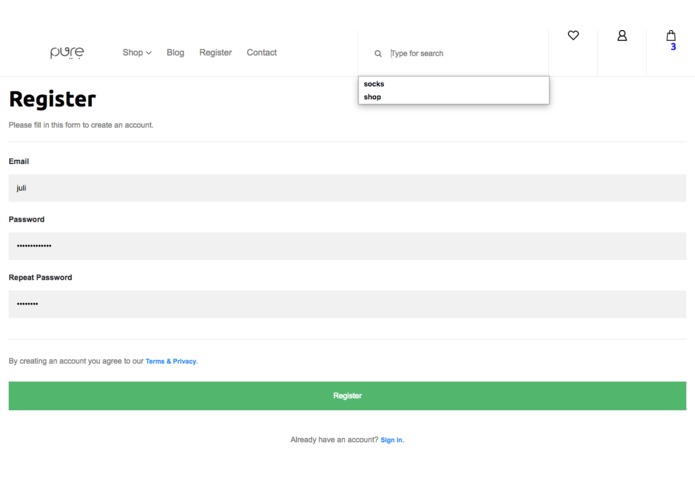The image size is (695, 494).
Task: Click the Pure logo
Action: [67, 52]
